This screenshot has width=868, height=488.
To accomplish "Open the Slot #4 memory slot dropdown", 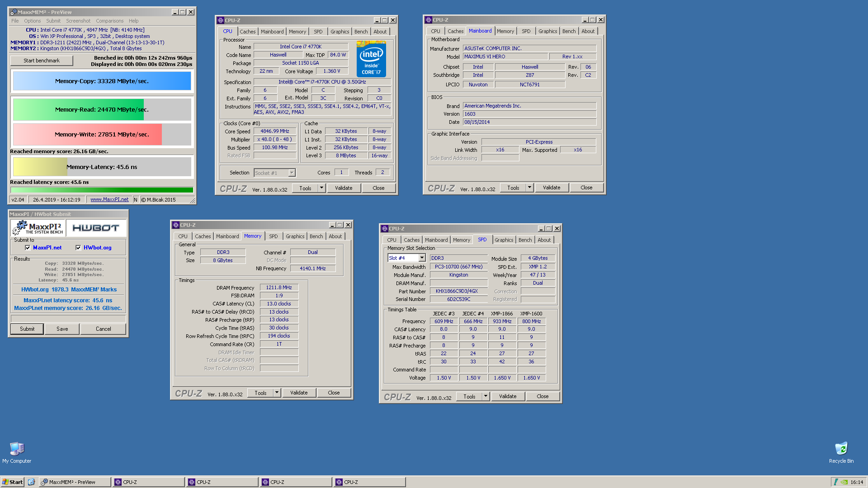I will click(422, 258).
